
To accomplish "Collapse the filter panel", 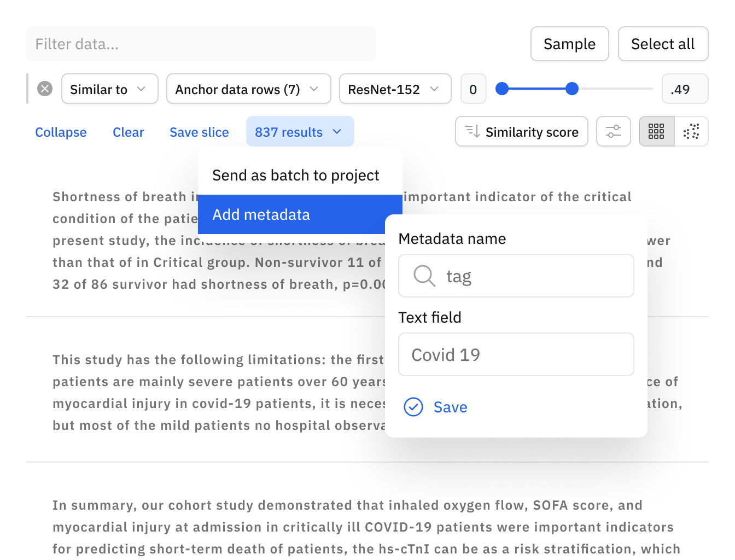I will point(61,132).
